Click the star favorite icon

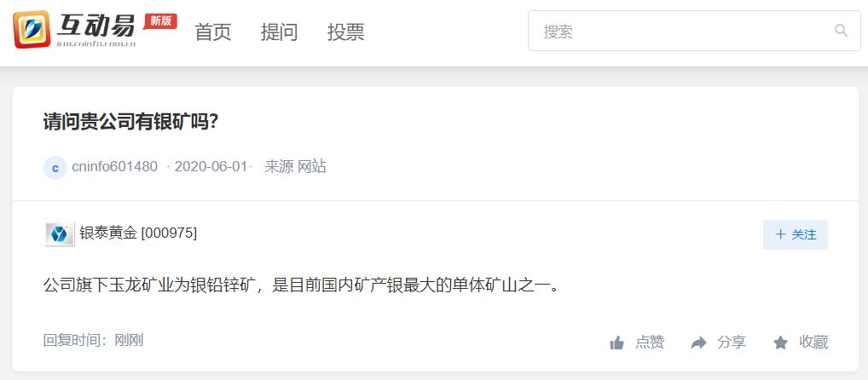(x=780, y=343)
